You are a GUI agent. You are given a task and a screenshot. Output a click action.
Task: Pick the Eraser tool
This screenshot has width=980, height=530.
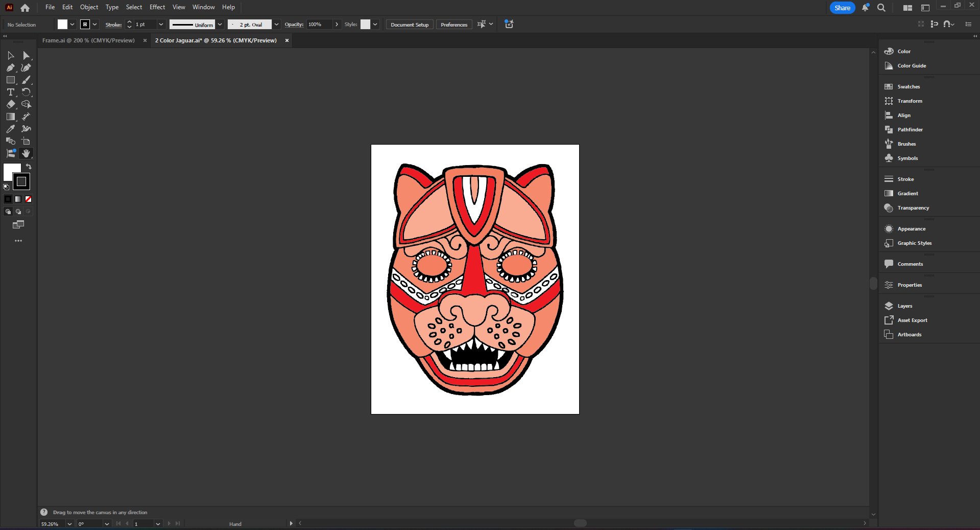pyautogui.click(x=10, y=104)
